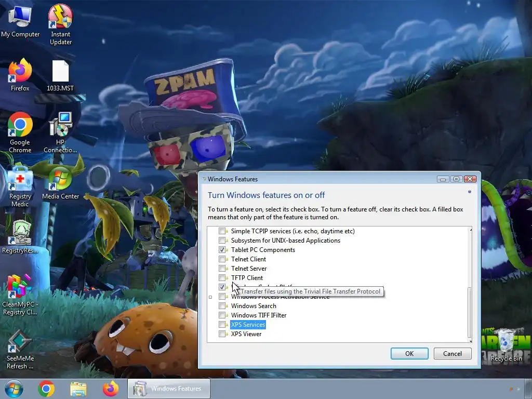Open RegistryRes... desktop shortcut
The width and height of the screenshot is (532, 399).
coord(20,237)
